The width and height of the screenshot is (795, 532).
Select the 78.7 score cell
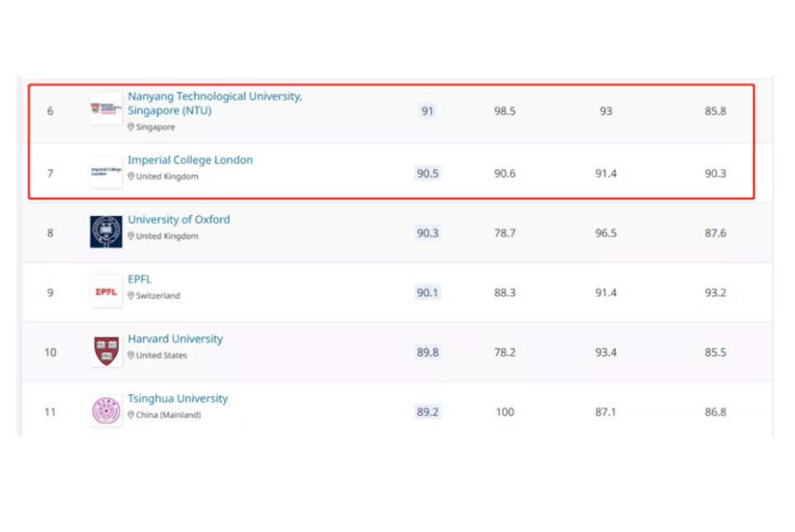coord(505,233)
